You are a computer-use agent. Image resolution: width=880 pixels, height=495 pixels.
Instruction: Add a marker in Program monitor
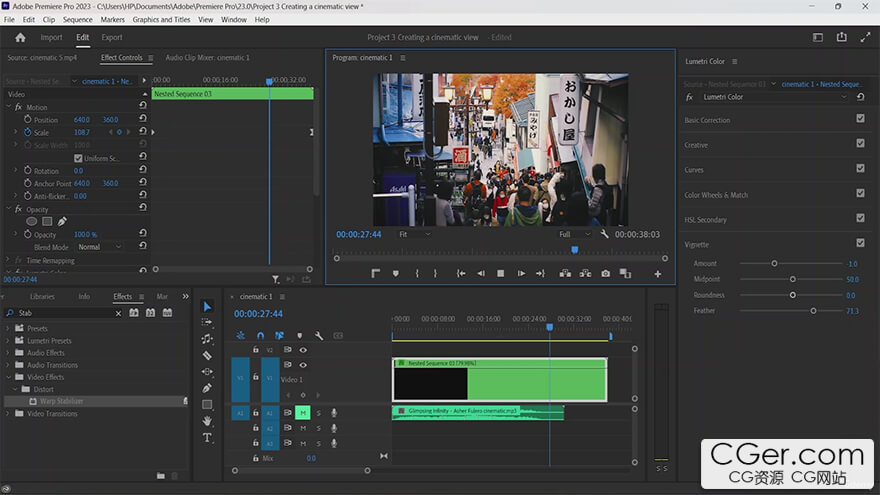[396, 273]
